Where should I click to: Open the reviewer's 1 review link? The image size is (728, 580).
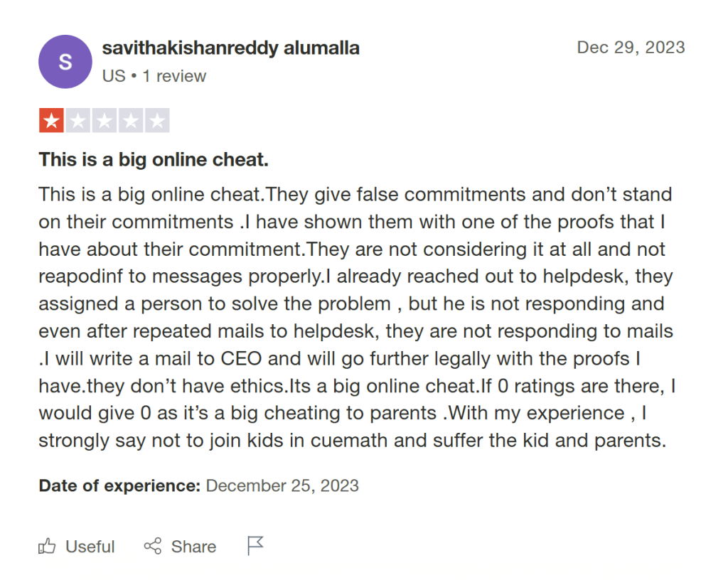pos(175,76)
